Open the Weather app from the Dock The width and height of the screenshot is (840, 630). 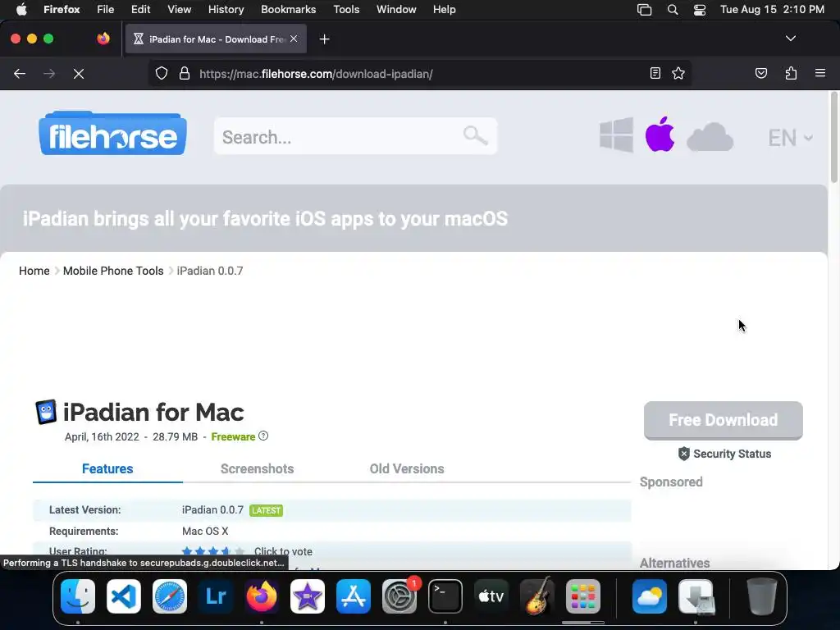[x=650, y=596]
